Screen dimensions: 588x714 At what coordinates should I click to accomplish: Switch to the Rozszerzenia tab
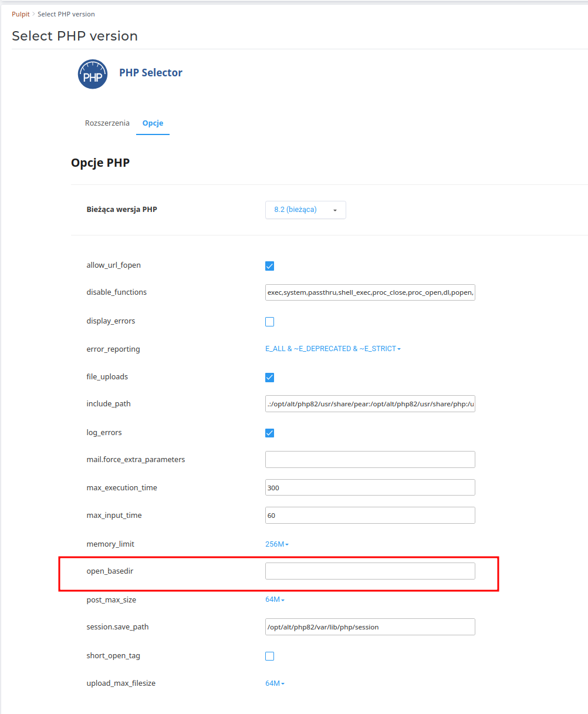107,123
